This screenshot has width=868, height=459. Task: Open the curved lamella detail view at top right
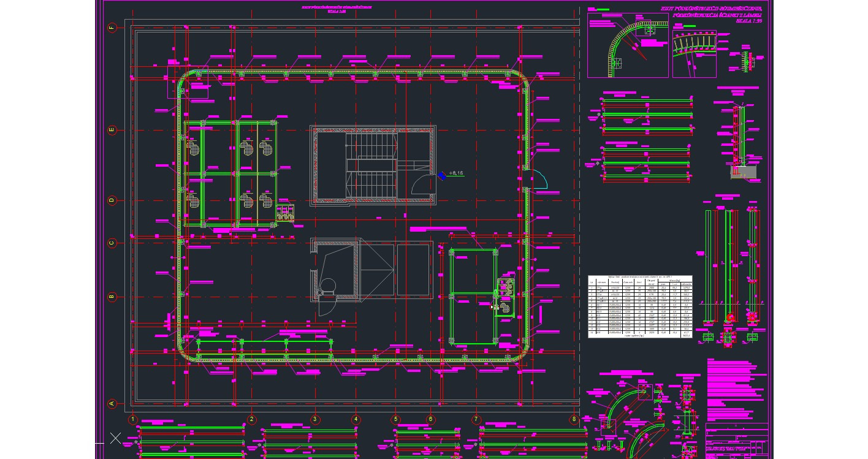(x=625, y=43)
